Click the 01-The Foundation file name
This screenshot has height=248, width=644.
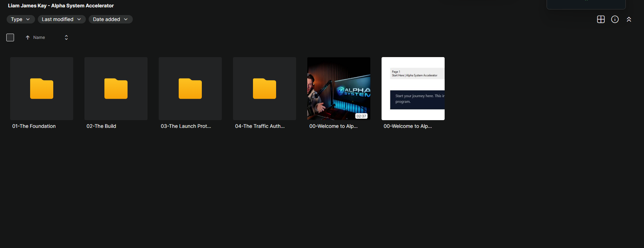pos(34,126)
